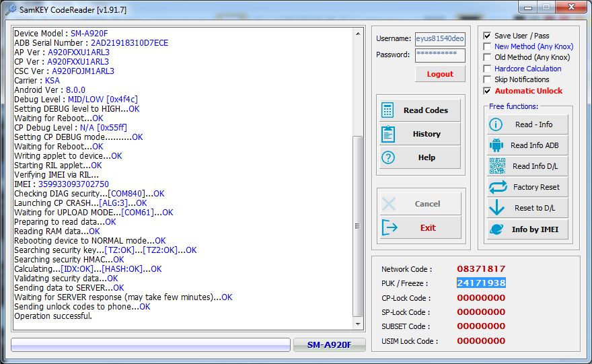The image size is (592, 364).
Task: Click the Device Model SM-A920F log line
Action: pyautogui.click(x=61, y=34)
